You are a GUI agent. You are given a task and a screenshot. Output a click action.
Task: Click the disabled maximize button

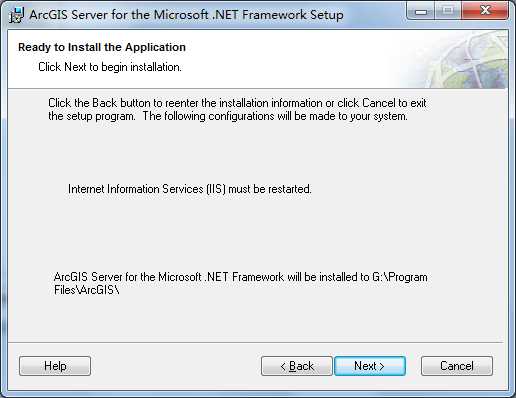pos(448,12)
